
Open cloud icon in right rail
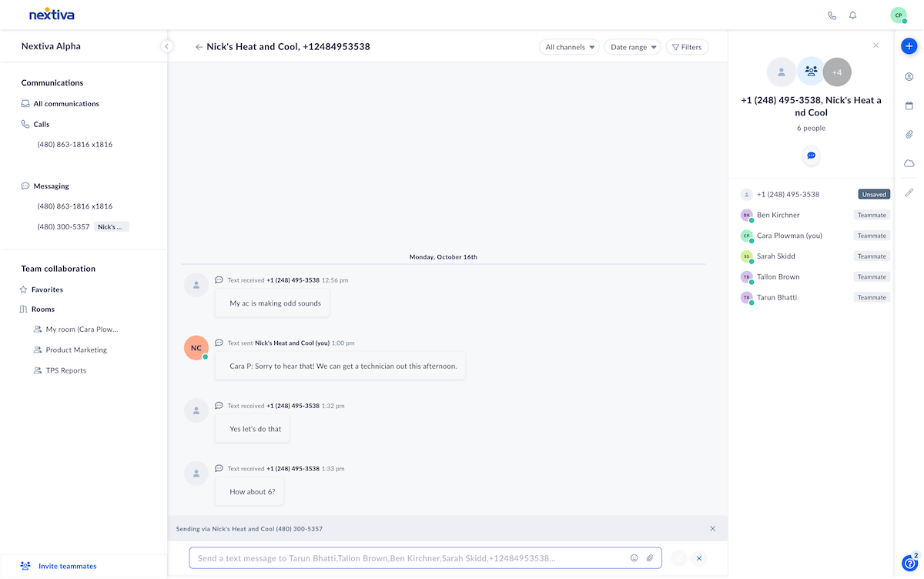coord(909,163)
